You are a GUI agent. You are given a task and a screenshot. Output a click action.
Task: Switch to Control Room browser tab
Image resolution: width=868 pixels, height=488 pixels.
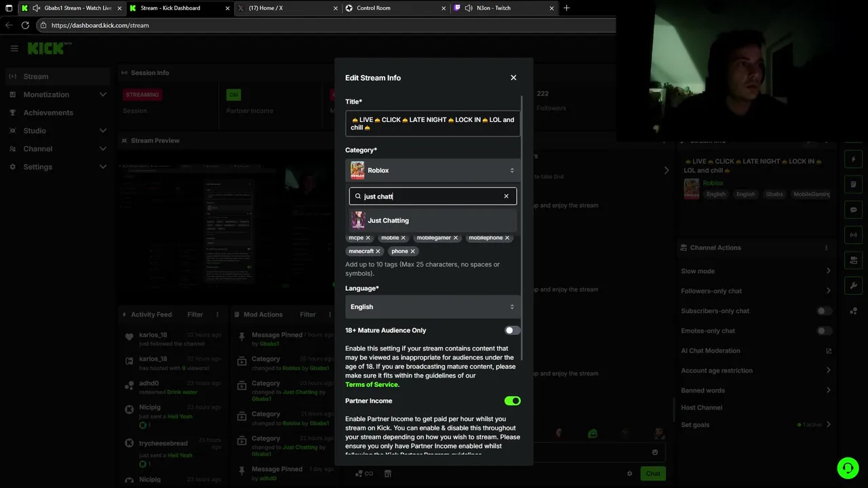point(394,8)
